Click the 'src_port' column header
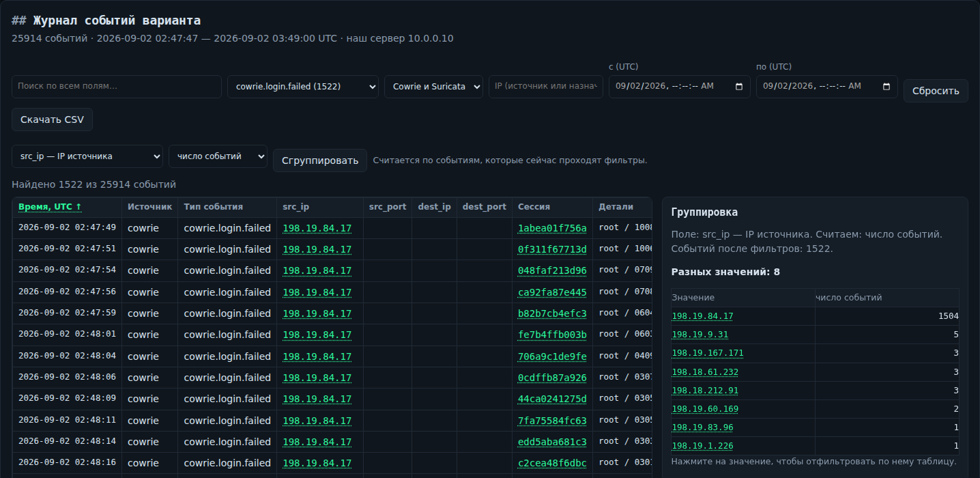This screenshot has width=980, height=478. pos(388,207)
